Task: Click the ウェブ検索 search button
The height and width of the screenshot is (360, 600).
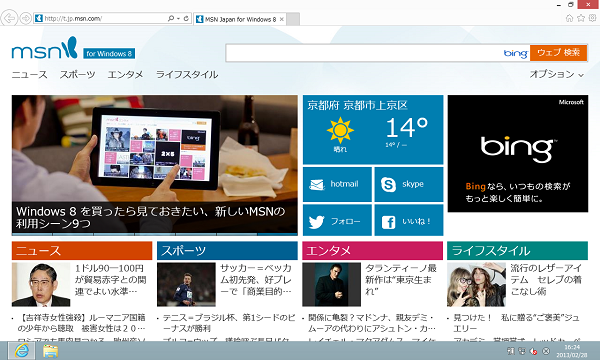Action: 559,53
